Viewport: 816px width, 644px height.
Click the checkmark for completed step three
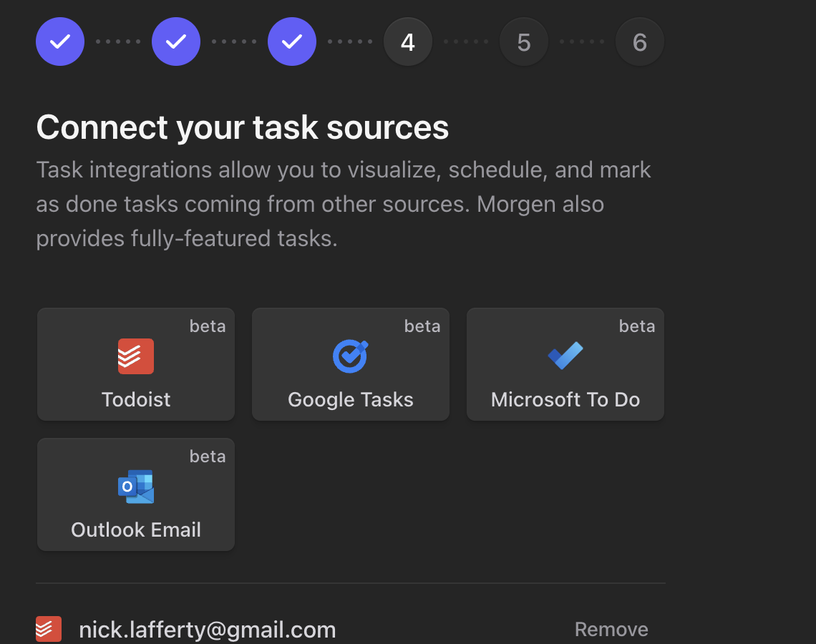(292, 42)
